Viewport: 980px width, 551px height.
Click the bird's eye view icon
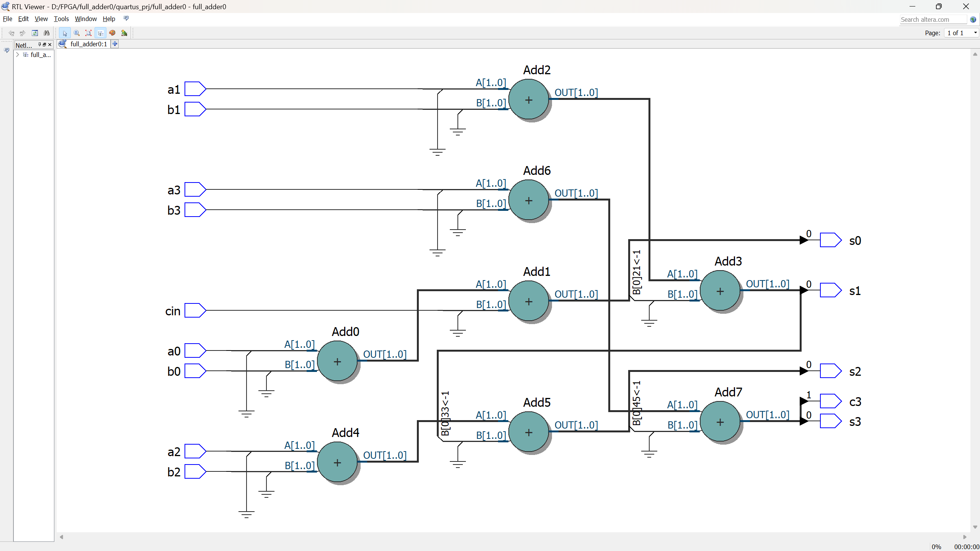click(x=124, y=33)
